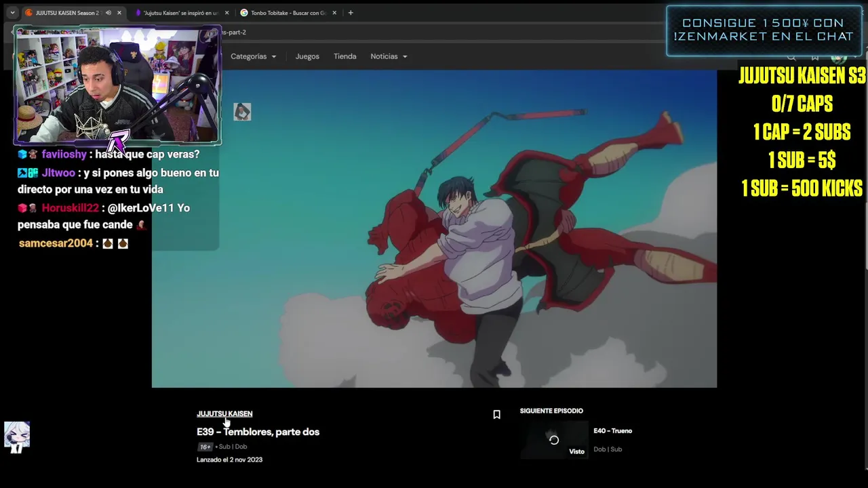Click the IZENMARKET promo banner

tap(764, 30)
